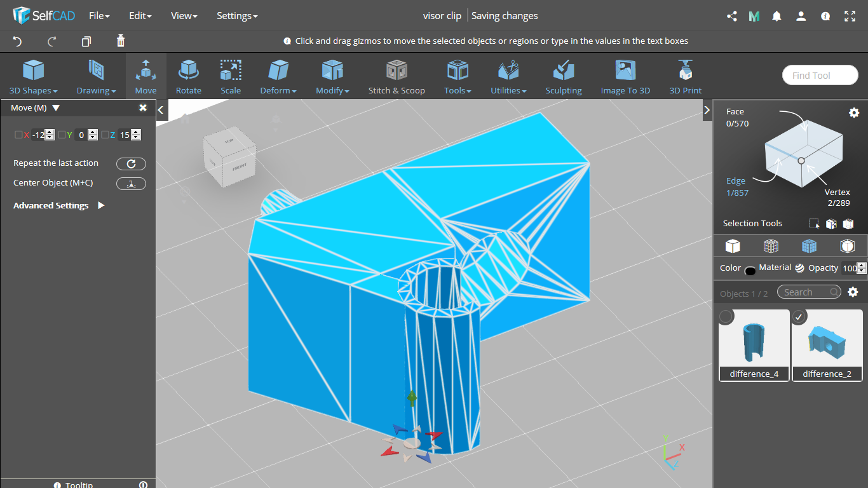Open the Utilities dropdown
The width and height of the screenshot is (868, 488).
point(508,76)
